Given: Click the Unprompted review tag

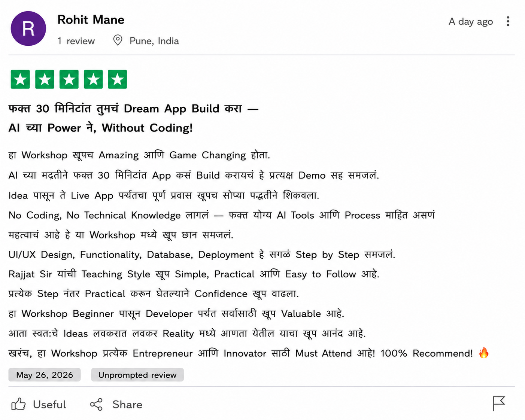Looking at the screenshot, I should [x=137, y=375].
